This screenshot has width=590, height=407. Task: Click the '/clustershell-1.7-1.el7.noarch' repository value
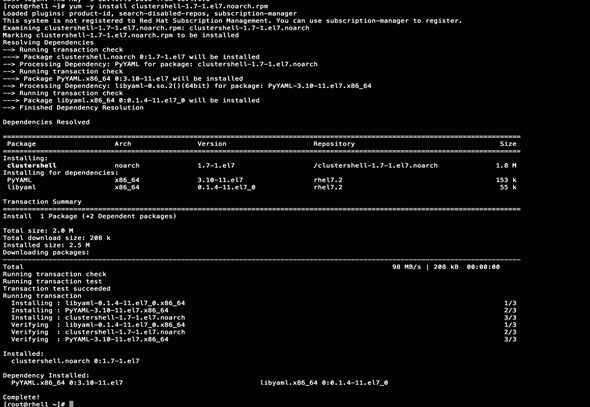(376, 166)
